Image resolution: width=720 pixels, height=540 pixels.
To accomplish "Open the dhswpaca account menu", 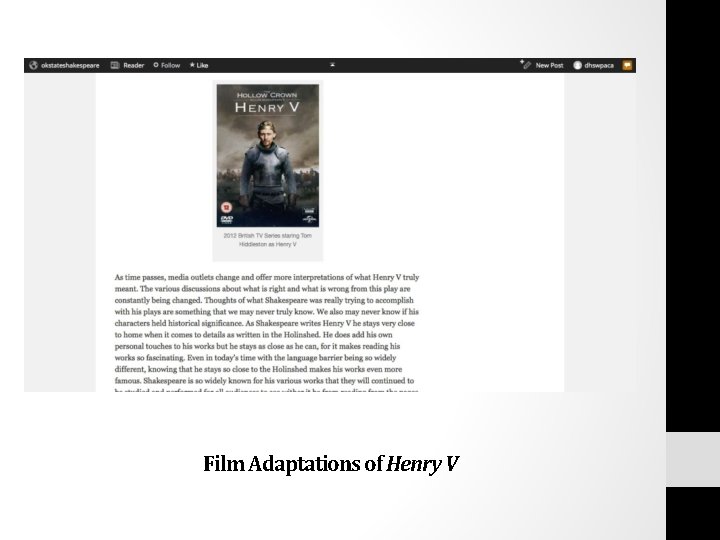I will click(x=599, y=65).
